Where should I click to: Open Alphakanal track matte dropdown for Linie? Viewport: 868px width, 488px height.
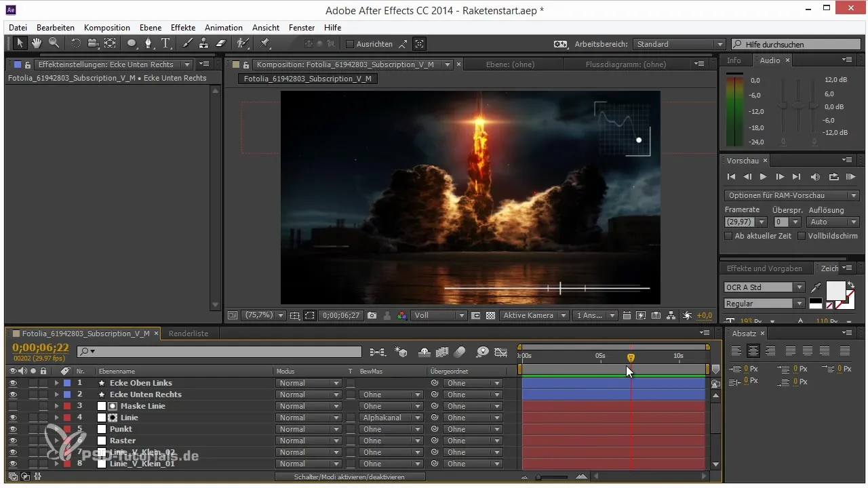pyautogui.click(x=391, y=418)
